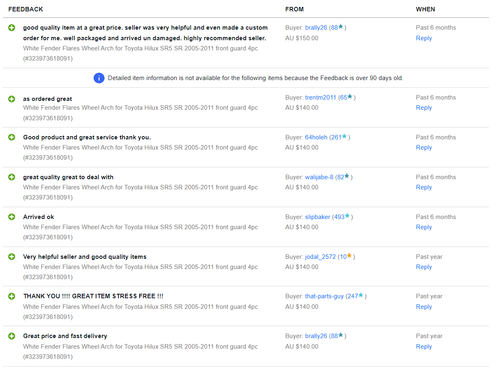500x373 pixels.
Task: Click the "Good product and great service thank you." comment
Action: 87,137
